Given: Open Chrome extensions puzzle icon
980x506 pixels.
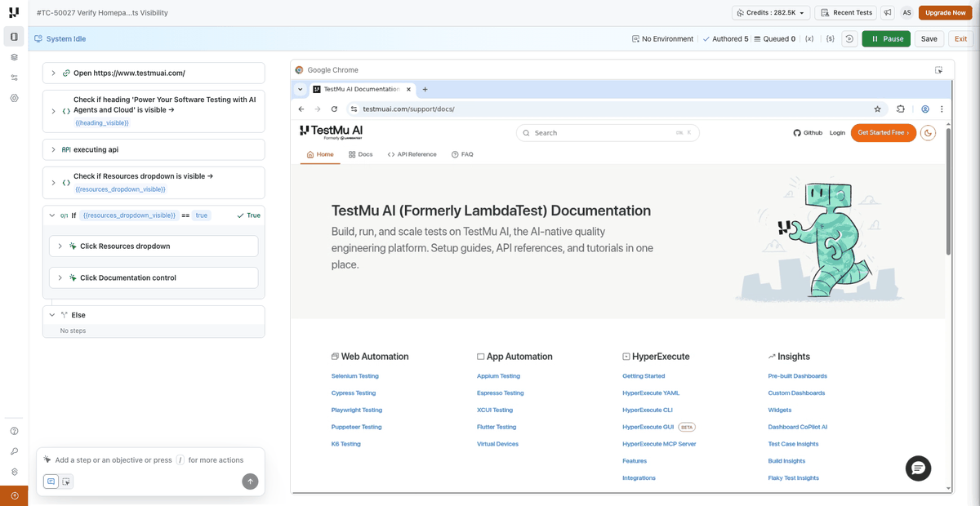Looking at the screenshot, I should click(x=901, y=109).
